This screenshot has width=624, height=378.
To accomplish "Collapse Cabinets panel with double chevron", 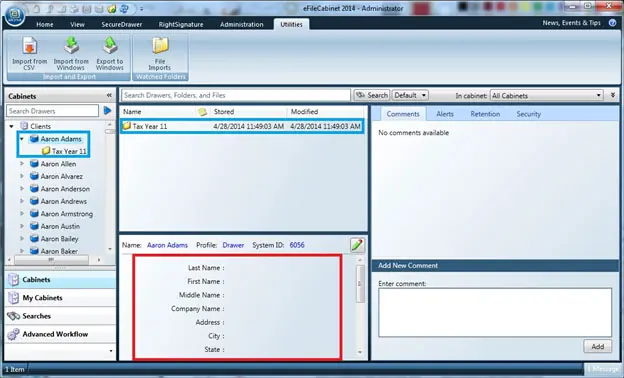I will point(109,95).
